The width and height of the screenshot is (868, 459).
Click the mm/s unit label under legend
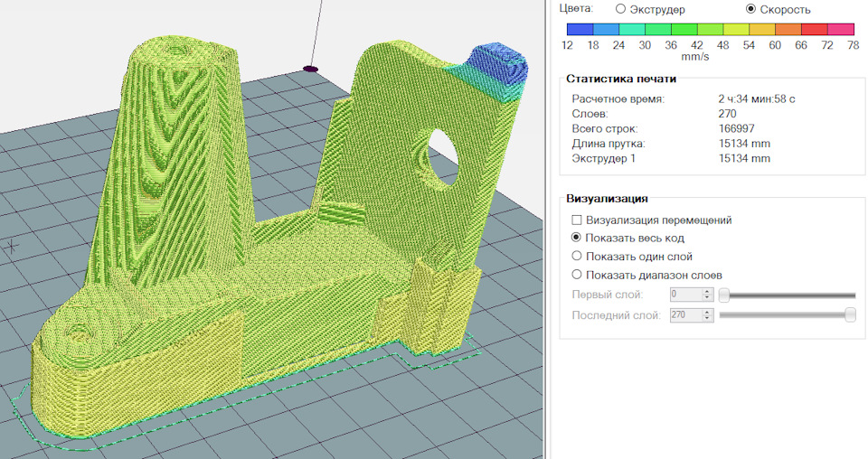point(694,56)
